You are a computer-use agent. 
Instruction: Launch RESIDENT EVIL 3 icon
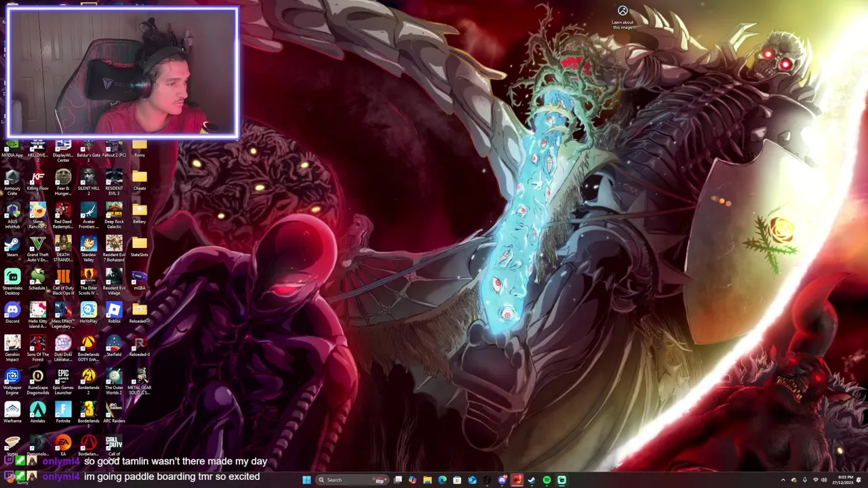[x=114, y=181]
